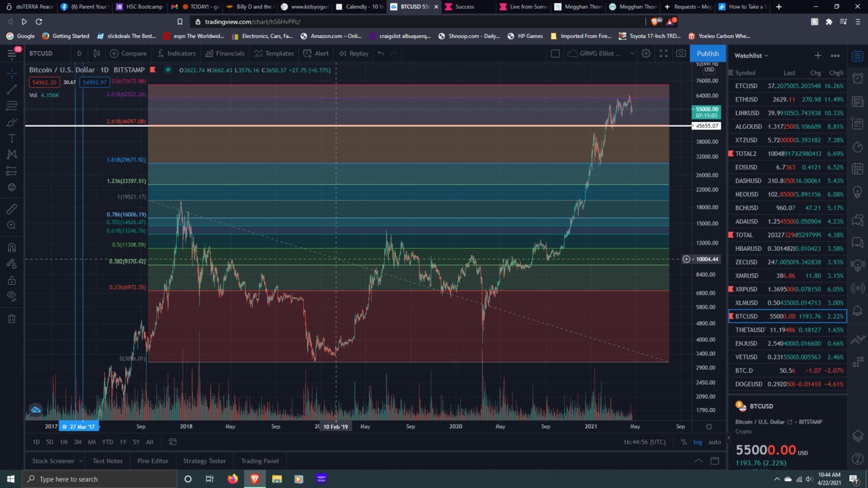
Task: Switch to the Trading Panel tab
Action: (260, 461)
